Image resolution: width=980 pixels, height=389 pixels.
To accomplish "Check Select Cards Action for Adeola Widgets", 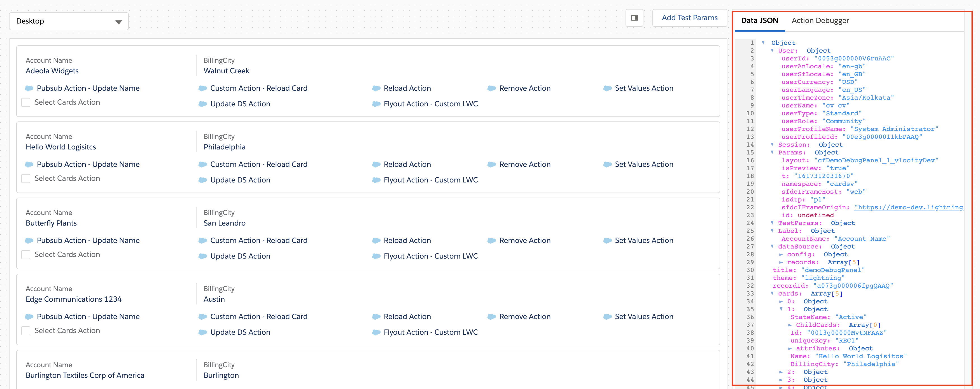I will point(26,102).
